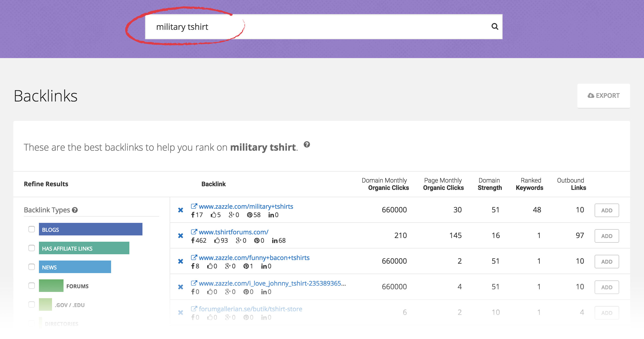Click outbound links value 97
Viewport: 644px width, 339px height.
tap(580, 236)
